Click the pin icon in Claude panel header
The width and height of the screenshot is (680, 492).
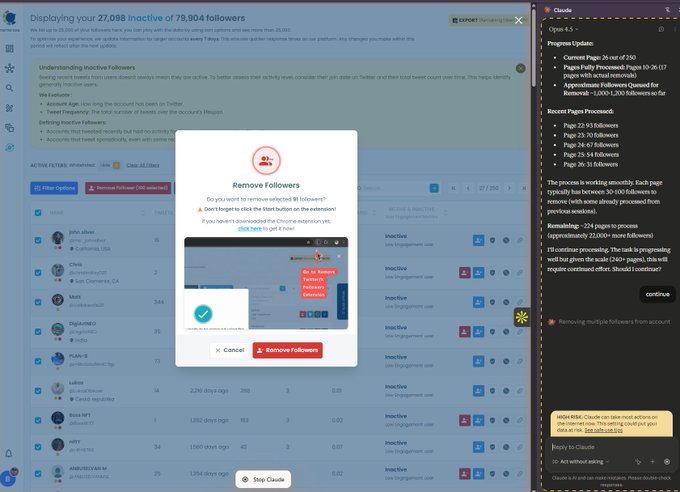667,10
